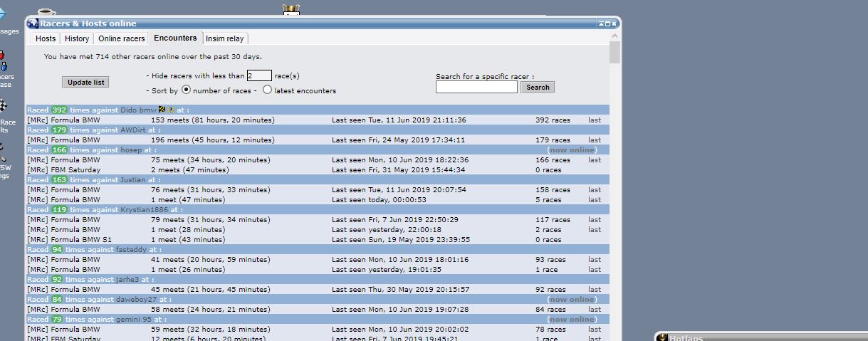This screenshot has width=868, height=341.
Task: Click the green 119 races badge
Action: click(59, 209)
